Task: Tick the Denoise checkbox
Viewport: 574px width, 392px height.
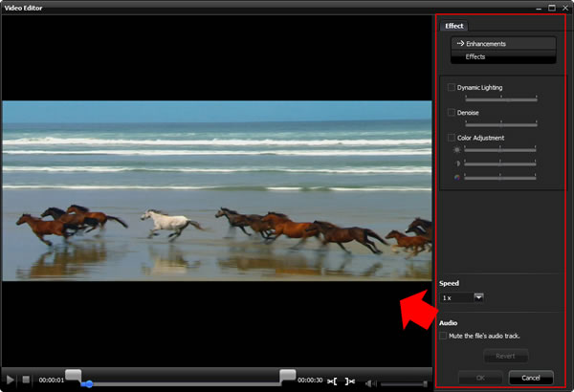Action: pyautogui.click(x=452, y=113)
